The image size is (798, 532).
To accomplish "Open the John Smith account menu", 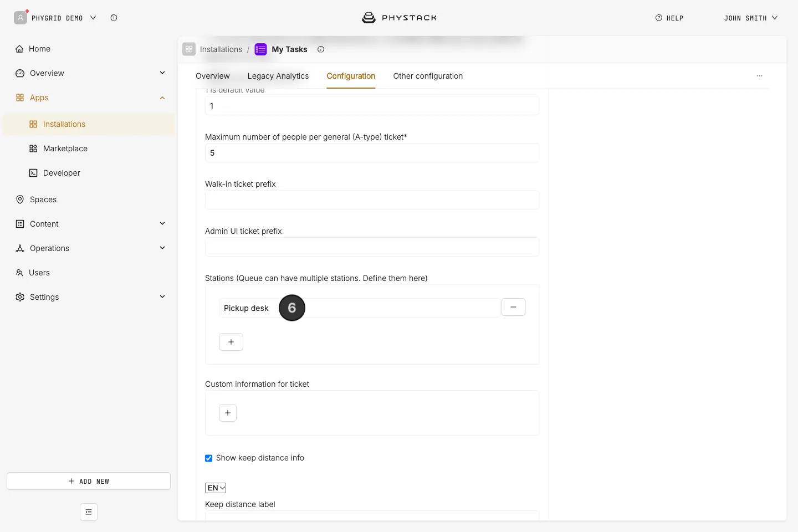I will (x=751, y=18).
